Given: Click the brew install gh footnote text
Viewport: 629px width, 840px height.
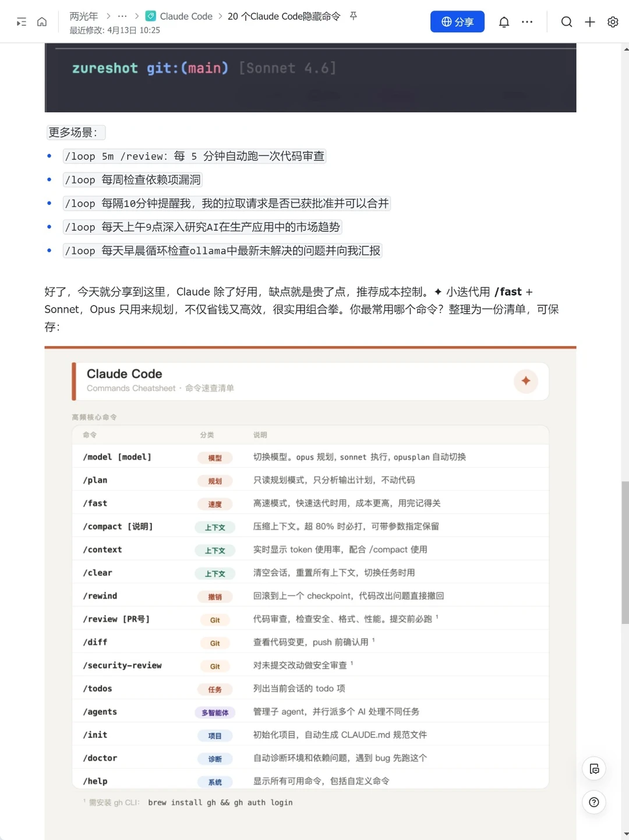Looking at the screenshot, I should click(220, 802).
